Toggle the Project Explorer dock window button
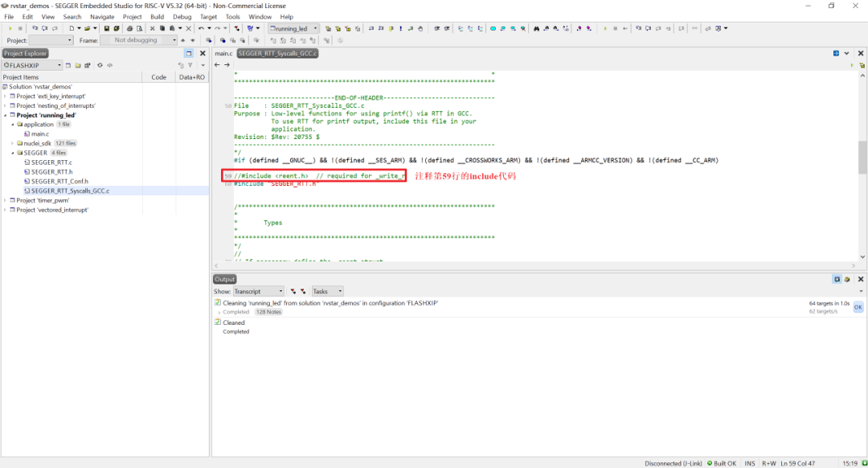This screenshot has height=468, width=868. coord(189,53)
